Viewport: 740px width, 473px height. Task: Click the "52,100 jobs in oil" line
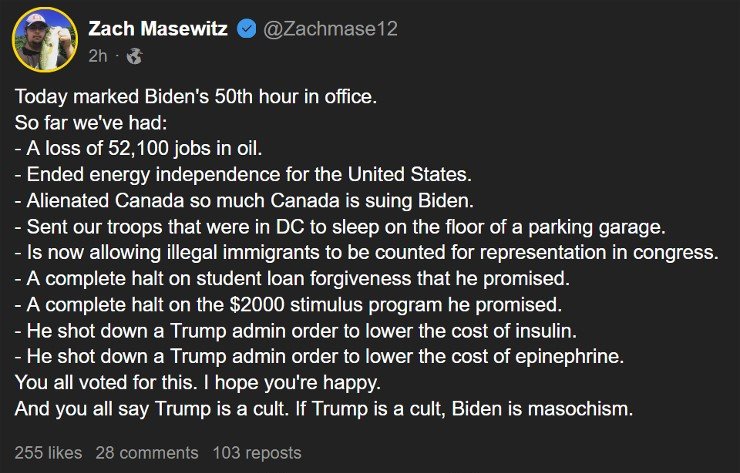coord(138,149)
